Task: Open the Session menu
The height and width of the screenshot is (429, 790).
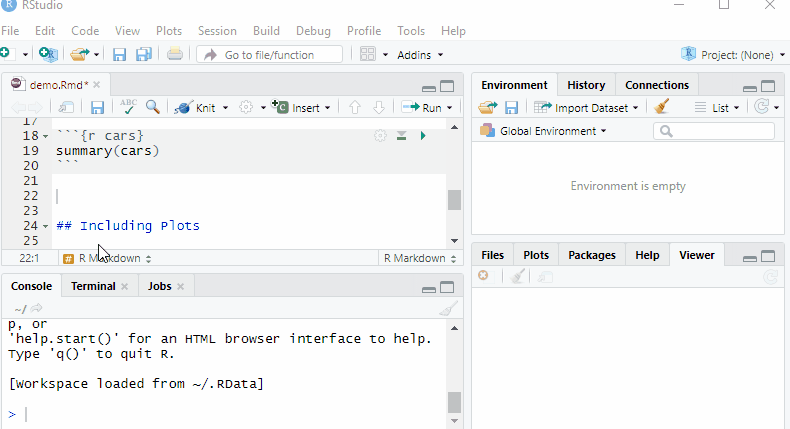Action: coord(217,31)
